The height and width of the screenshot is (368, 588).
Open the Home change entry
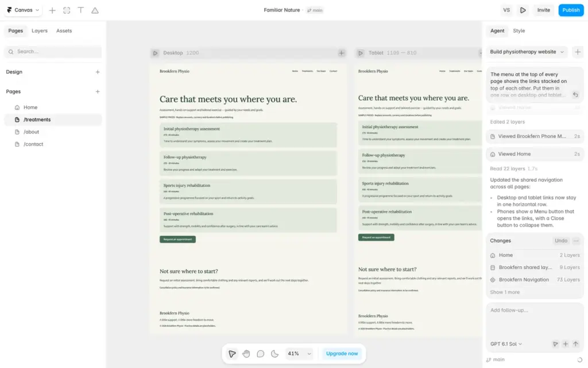[535, 255]
